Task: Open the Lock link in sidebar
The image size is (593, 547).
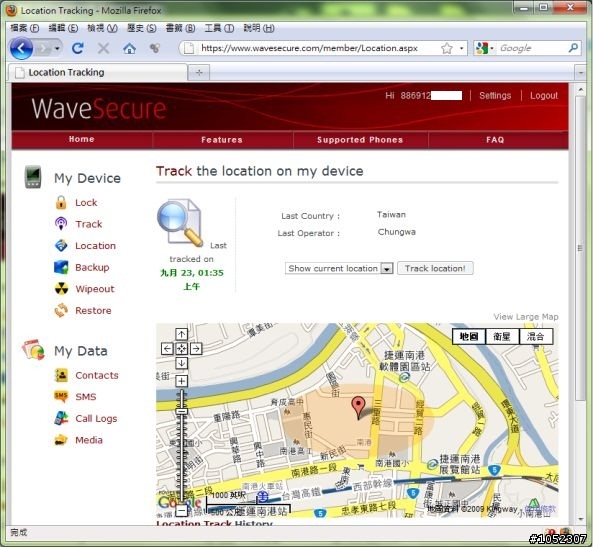Action: click(x=86, y=203)
